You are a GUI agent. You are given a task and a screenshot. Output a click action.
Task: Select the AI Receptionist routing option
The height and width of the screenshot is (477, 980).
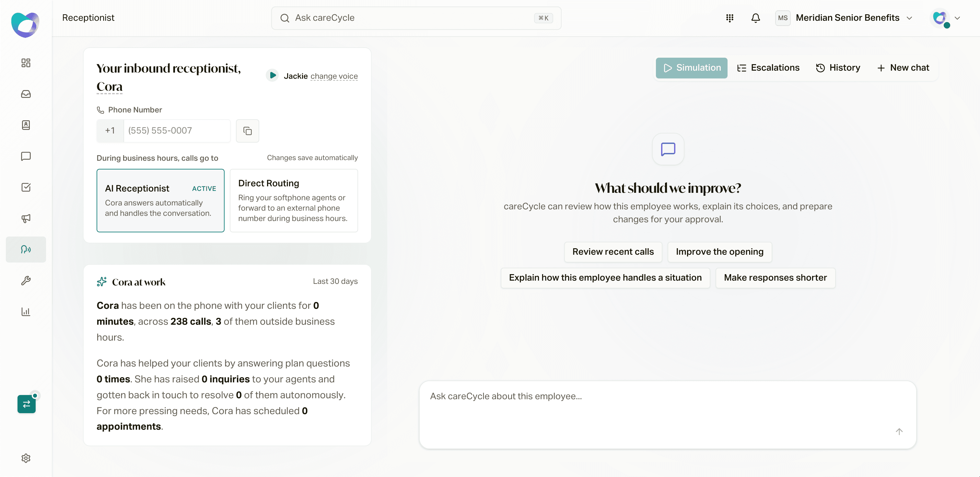(x=160, y=201)
